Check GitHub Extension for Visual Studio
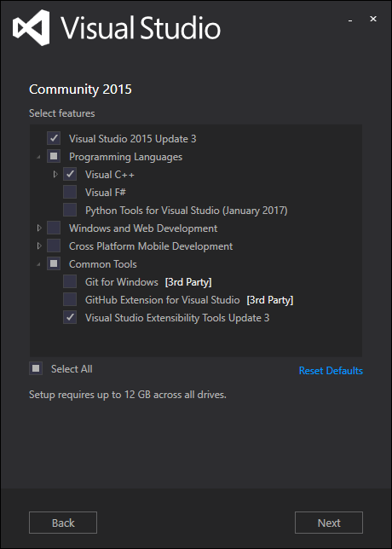 pos(70,299)
